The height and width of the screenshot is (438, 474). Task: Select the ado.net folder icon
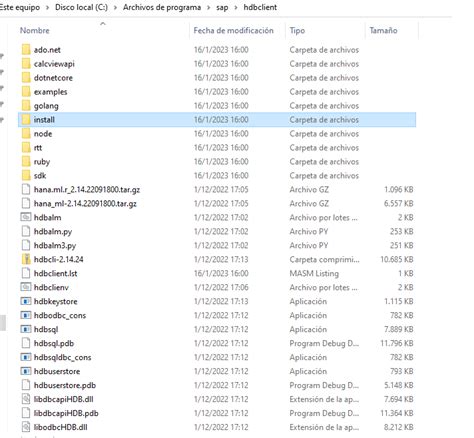[26, 50]
